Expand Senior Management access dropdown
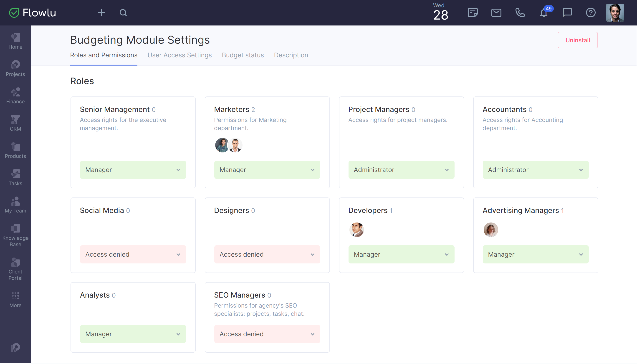 (x=133, y=170)
